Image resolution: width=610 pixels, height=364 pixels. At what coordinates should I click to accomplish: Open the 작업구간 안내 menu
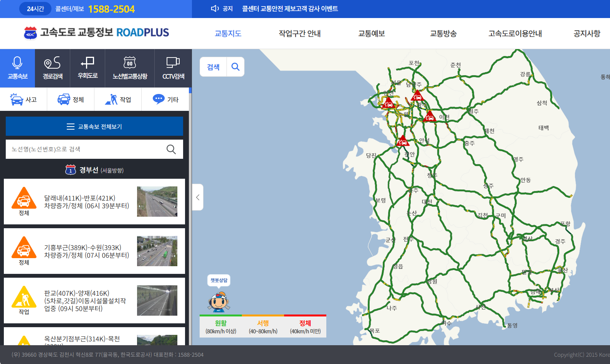tap(300, 33)
